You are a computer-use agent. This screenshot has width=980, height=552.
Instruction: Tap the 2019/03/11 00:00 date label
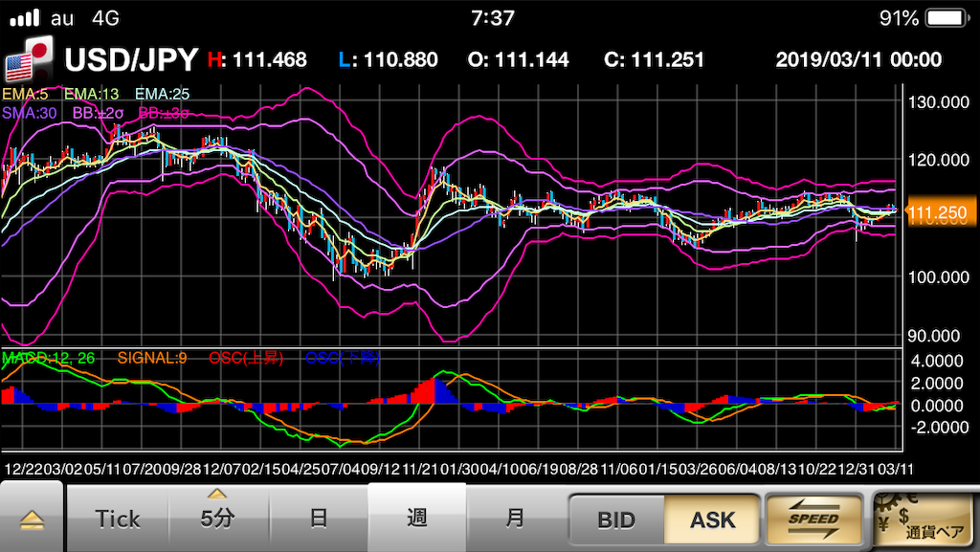[x=858, y=60]
